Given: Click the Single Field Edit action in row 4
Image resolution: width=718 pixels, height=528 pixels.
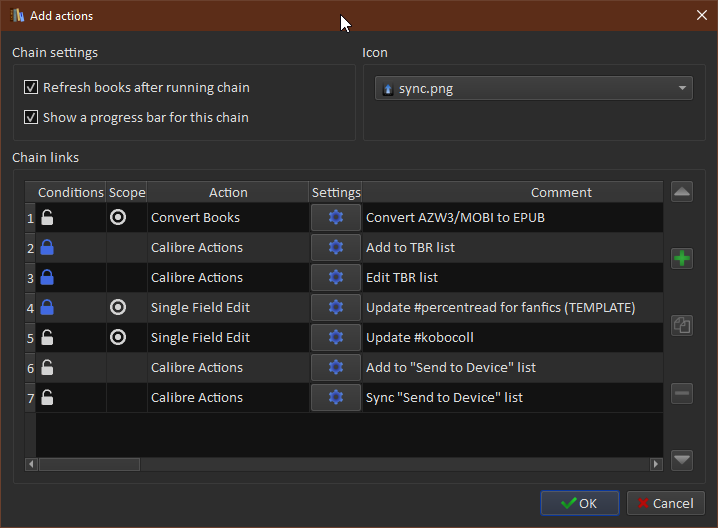Looking at the screenshot, I should [x=200, y=307].
